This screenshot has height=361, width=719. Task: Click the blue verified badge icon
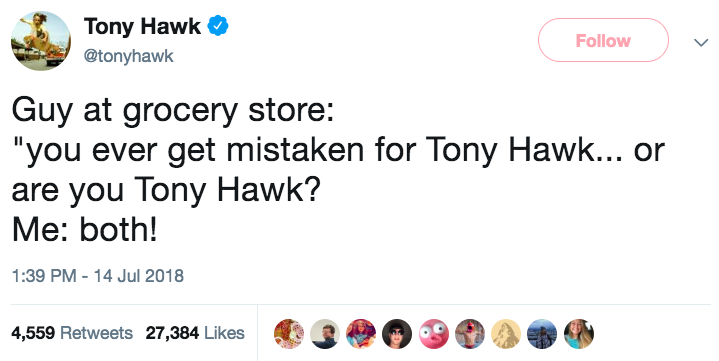(x=218, y=26)
